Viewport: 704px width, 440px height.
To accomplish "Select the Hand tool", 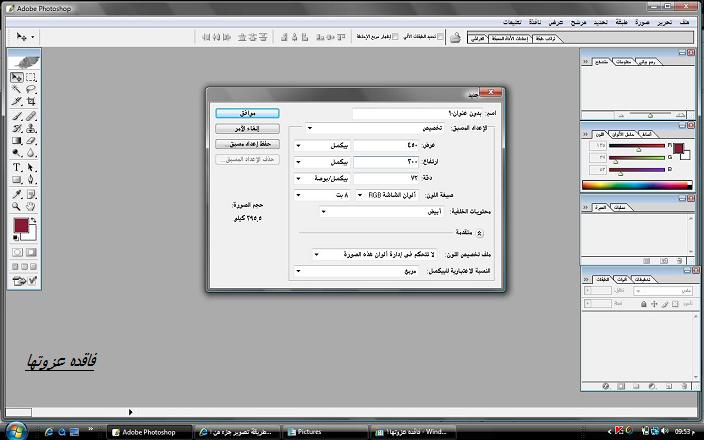I will pos(31,206).
